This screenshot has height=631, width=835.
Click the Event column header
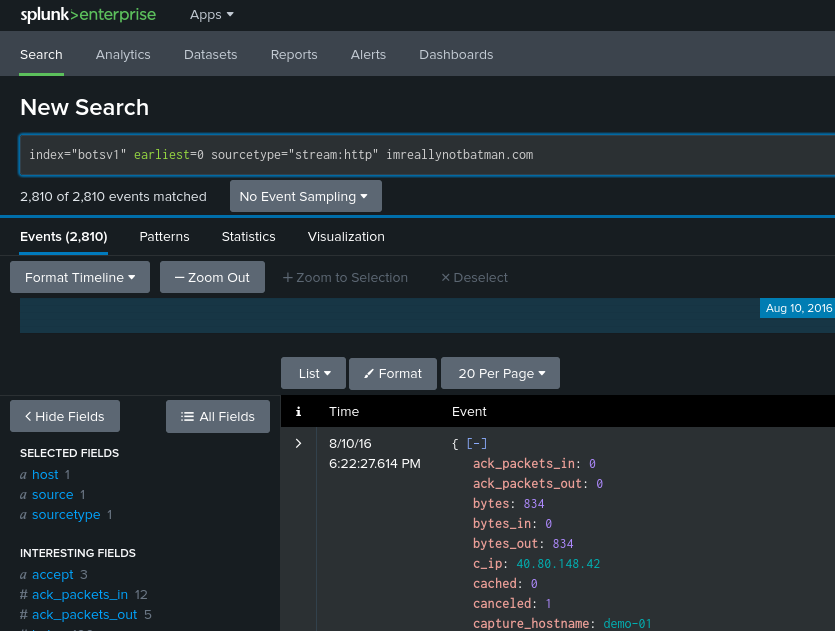[469, 411]
